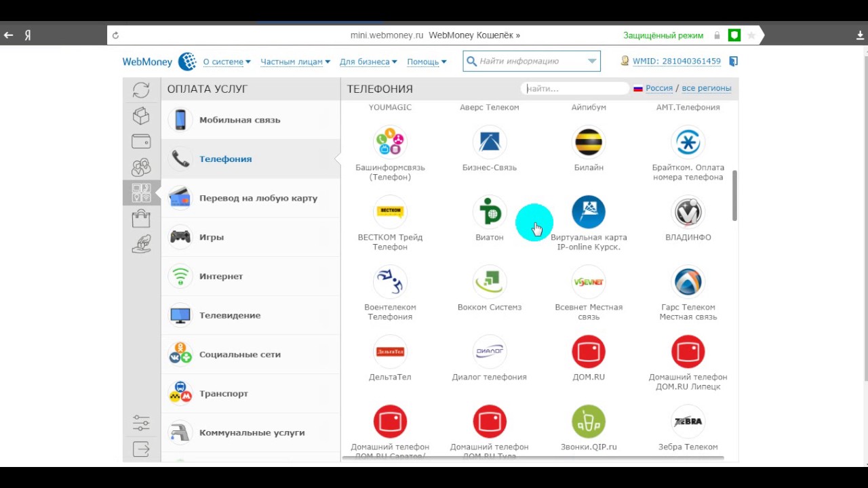Click the provider search field in Телефония header

575,89
